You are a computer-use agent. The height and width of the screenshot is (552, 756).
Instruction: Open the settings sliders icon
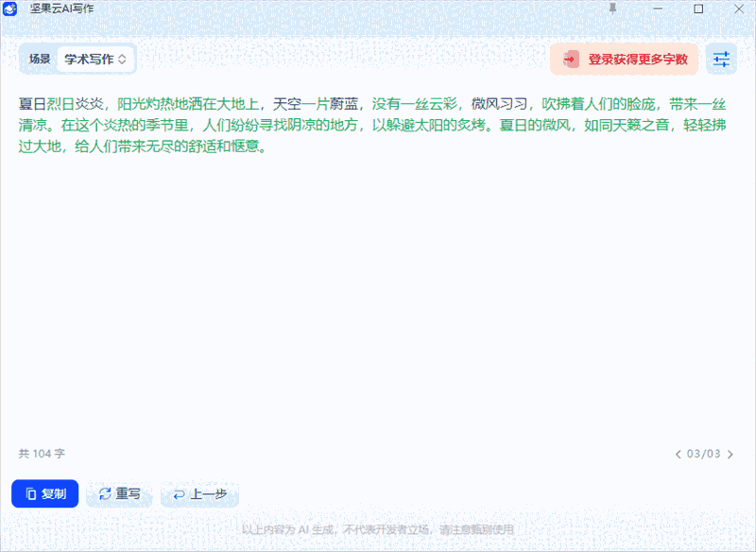coord(721,60)
